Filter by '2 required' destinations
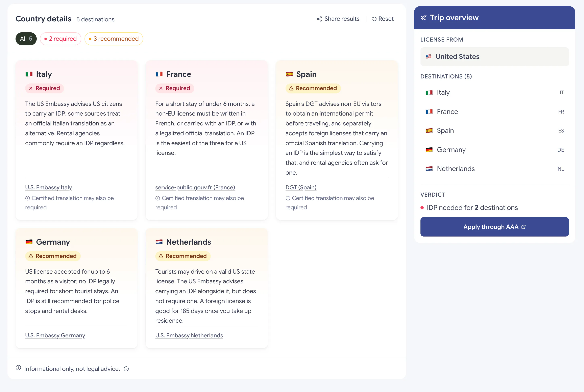Screen dimensions: 584x392 pyautogui.click(x=60, y=39)
